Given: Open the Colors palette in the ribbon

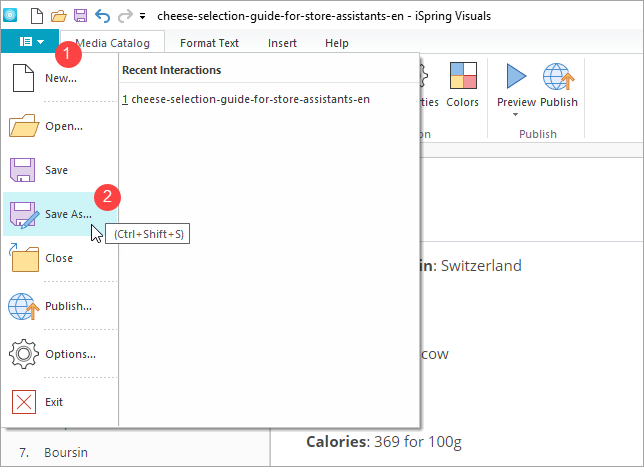Looking at the screenshot, I should coord(462,85).
